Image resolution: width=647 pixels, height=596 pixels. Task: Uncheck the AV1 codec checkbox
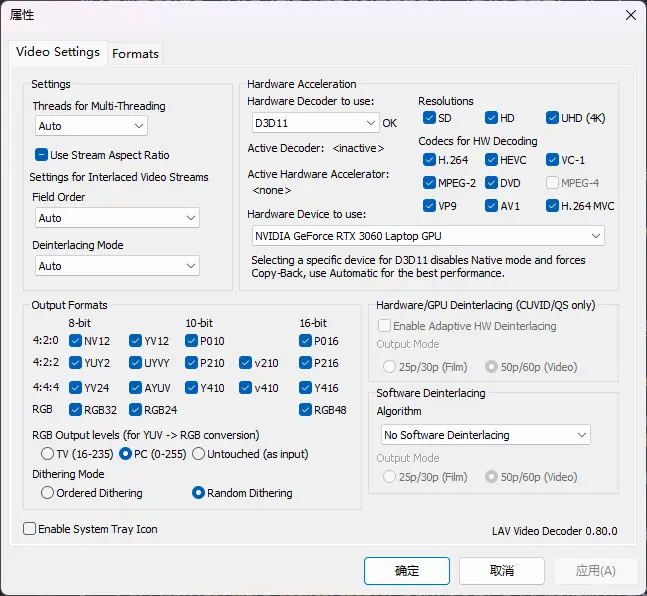(492, 206)
